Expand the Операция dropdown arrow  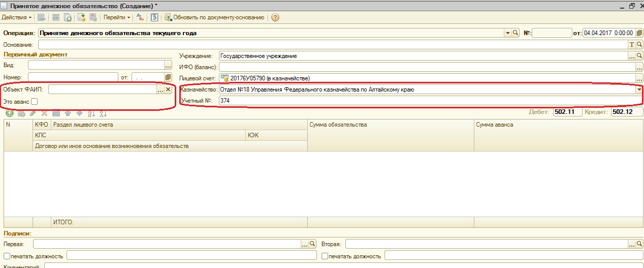pyautogui.click(x=507, y=33)
